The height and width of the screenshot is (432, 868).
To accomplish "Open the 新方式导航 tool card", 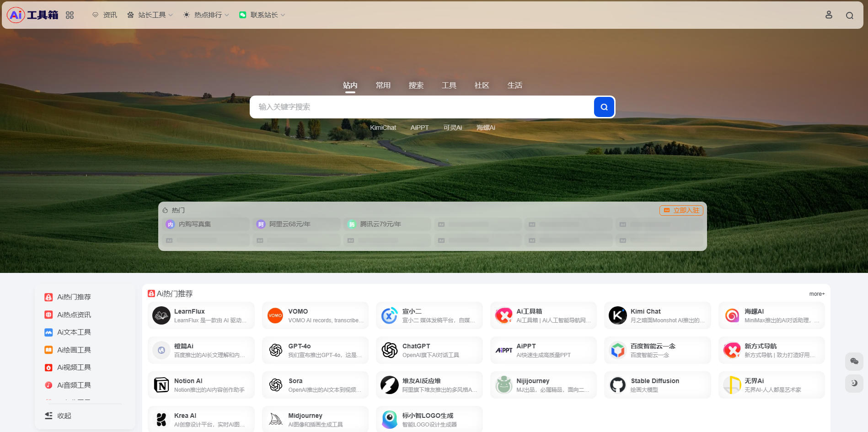I will [772, 350].
